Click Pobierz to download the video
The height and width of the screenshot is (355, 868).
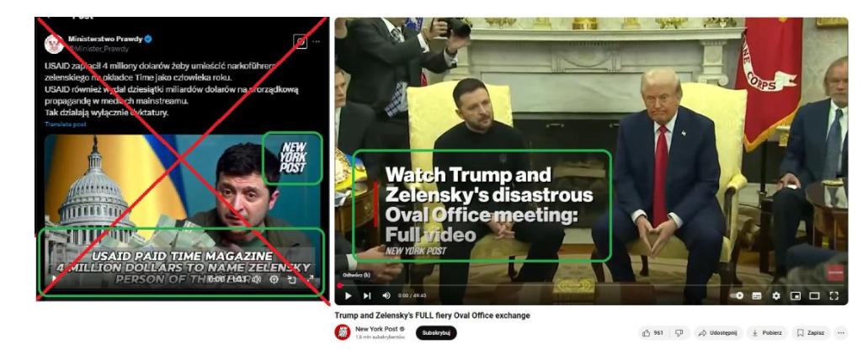click(x=767, y=333)
